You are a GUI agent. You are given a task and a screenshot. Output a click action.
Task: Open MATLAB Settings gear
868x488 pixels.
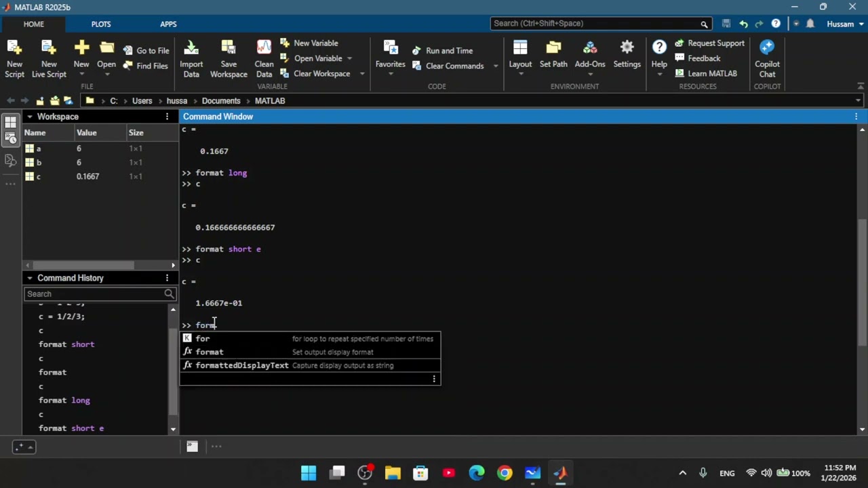pyautogui.click(x=627, y=47)
